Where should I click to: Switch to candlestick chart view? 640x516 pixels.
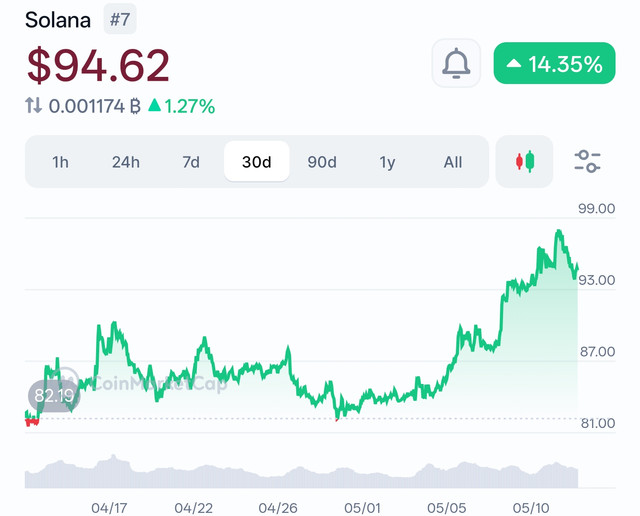[x=524, y=162]
